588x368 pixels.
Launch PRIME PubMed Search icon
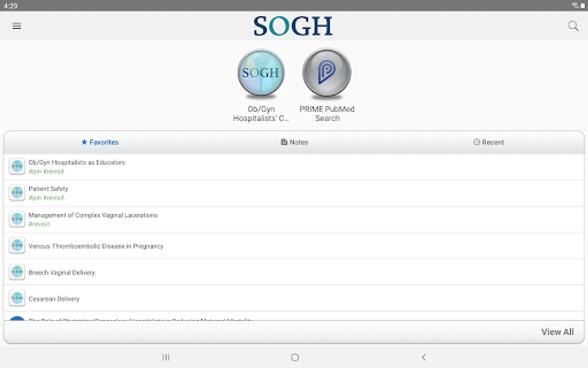coord(327,74)
